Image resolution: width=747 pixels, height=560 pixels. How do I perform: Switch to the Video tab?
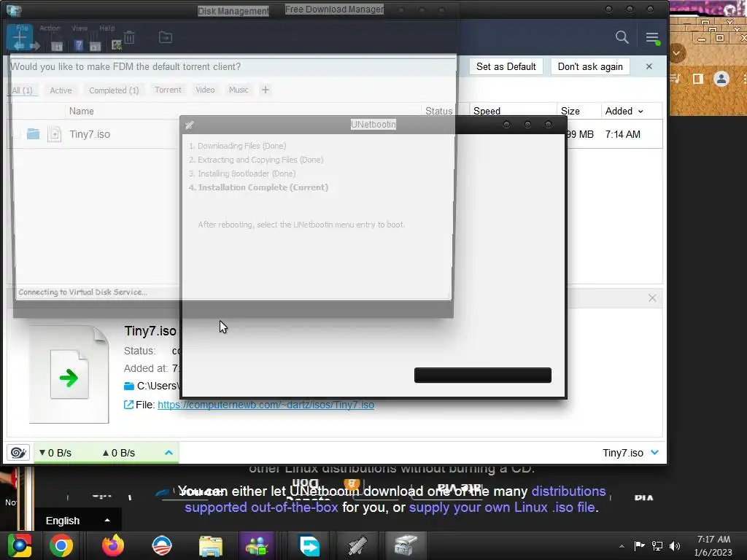(x=205, y=90)
